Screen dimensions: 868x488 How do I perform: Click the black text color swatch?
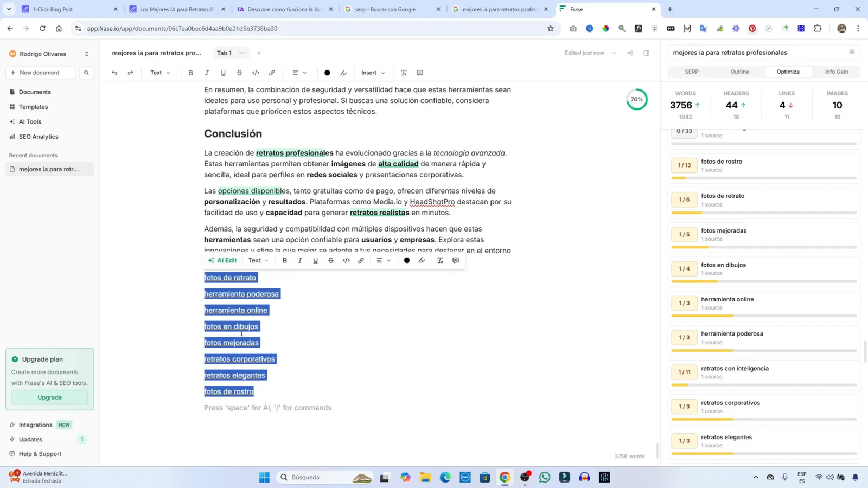coord(327,72)
